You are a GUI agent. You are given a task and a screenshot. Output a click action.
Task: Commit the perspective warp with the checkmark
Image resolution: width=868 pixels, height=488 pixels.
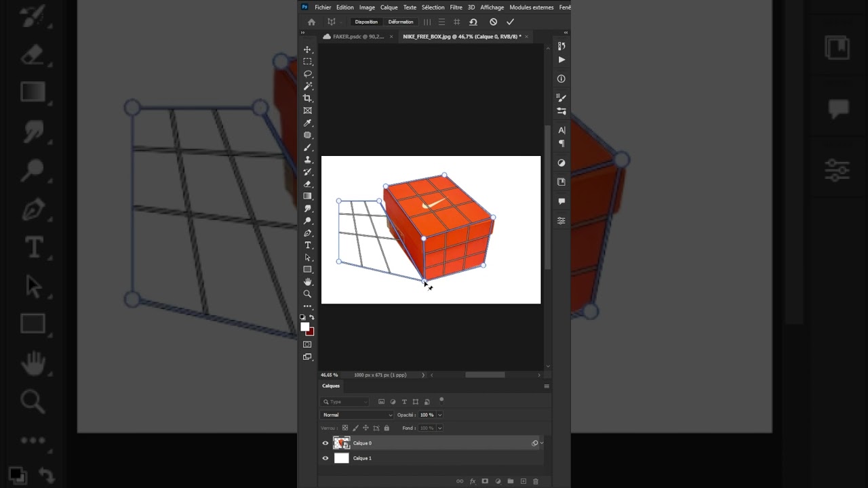click(510, 22)
